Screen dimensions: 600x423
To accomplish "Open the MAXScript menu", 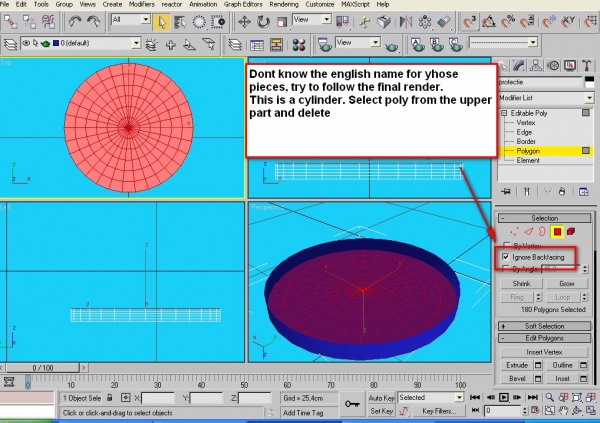I will coord(355,4).
